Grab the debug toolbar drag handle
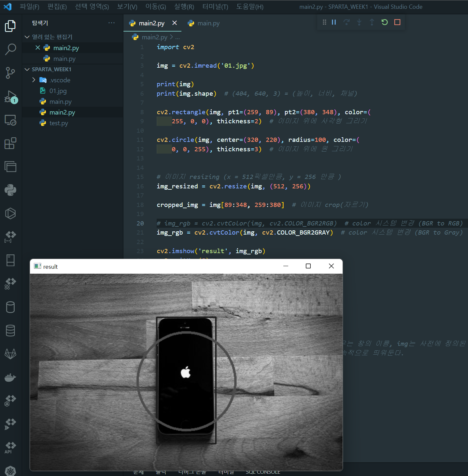The width and height of the screenshot is (468, 476). point(324,22)
